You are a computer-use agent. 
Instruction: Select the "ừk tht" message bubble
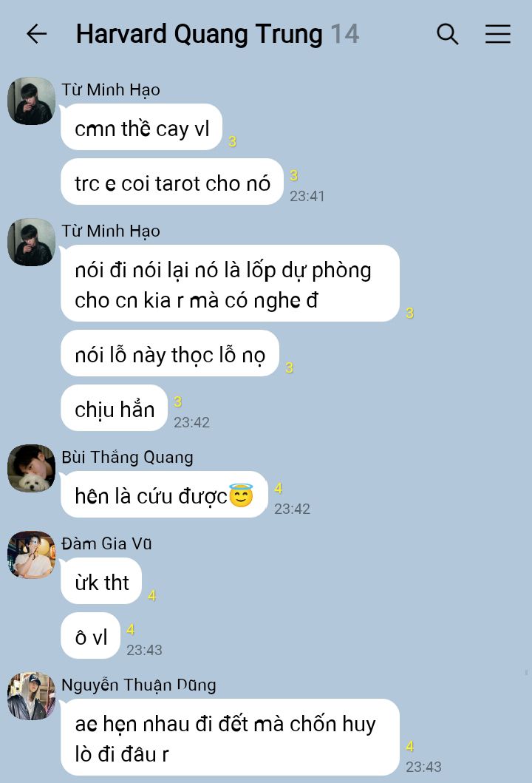click(101, 580)
